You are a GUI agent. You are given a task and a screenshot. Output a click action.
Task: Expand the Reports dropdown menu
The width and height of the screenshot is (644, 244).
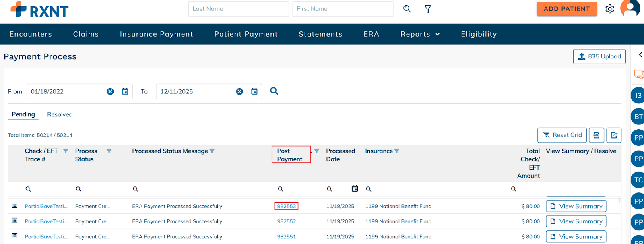[420, 34]
